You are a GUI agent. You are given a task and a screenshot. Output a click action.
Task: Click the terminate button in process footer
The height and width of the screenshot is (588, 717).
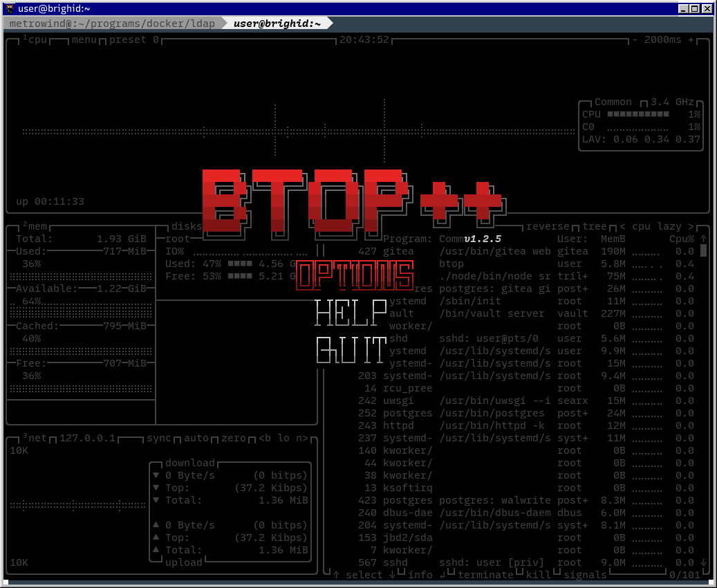485,575
